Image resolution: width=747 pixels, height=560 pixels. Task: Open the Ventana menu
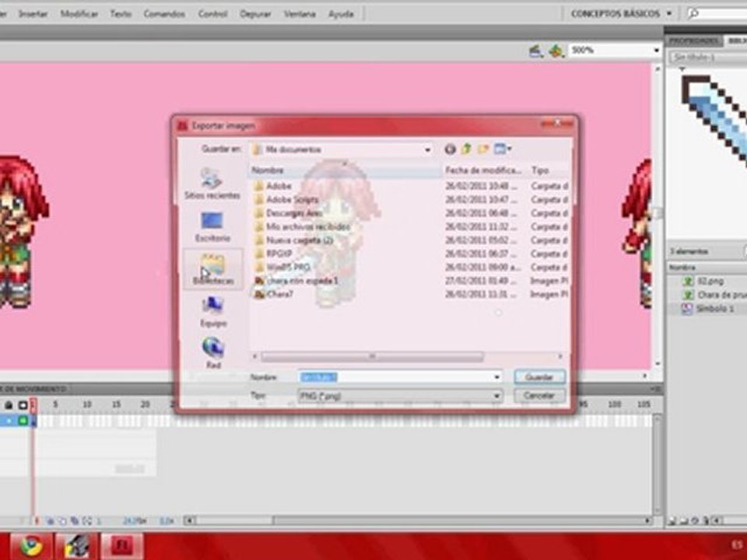coord(300,14)
